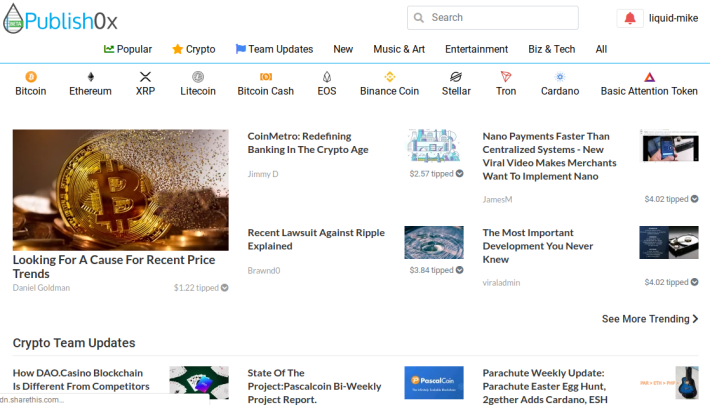
Task: Go to Music & Art section
Action: tap(399, 49)
